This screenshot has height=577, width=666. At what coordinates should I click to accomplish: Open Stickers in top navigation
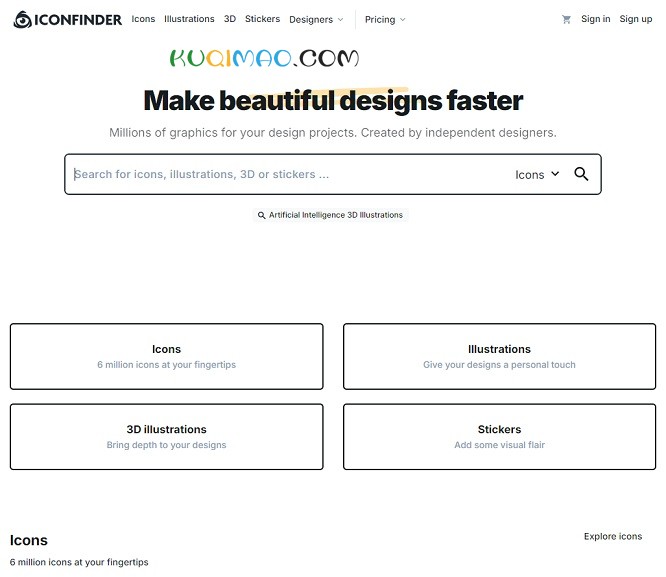(x=262, y=19)
